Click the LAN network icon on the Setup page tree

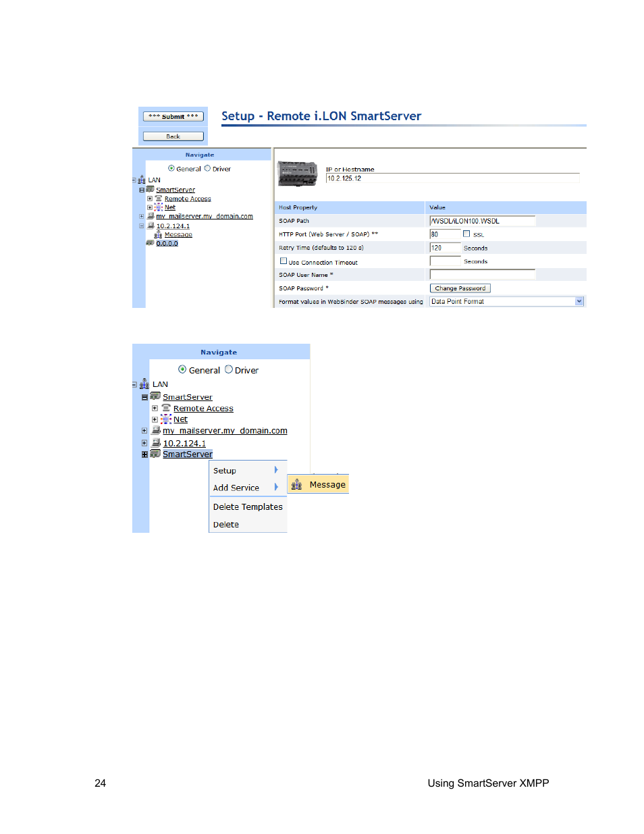point(142,180)
